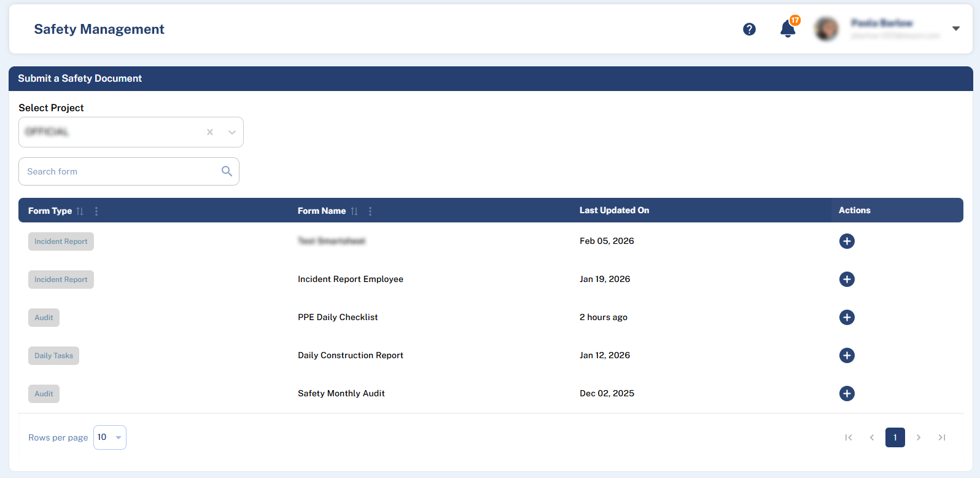
Task: Expand the Select Project dropdown chevron
Action: click(232, 132)
